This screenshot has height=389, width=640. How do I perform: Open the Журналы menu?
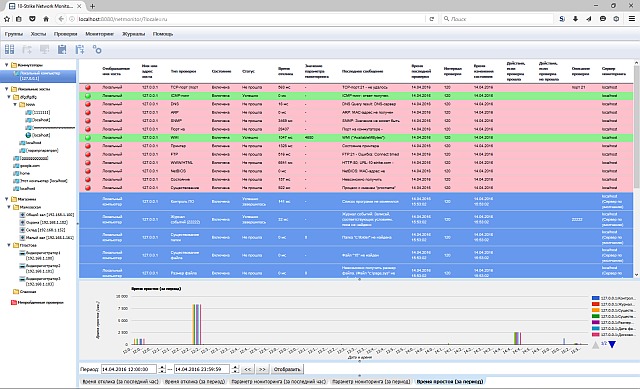point(133,34)
